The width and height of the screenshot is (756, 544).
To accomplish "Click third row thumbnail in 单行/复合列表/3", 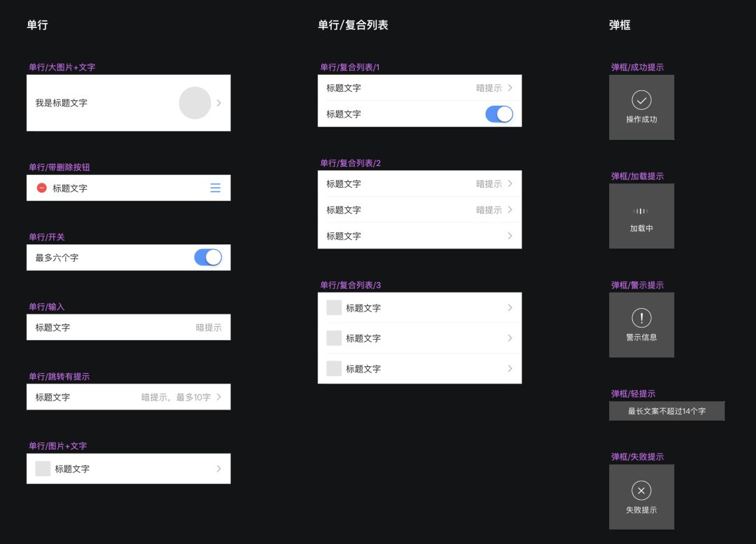I will coord(334,368).
